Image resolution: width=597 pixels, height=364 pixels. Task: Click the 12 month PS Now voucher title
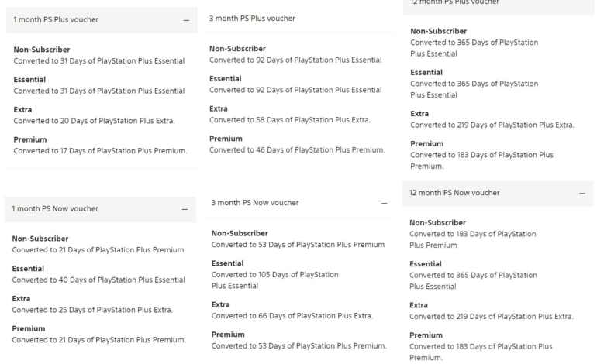(x=454, y=193)
